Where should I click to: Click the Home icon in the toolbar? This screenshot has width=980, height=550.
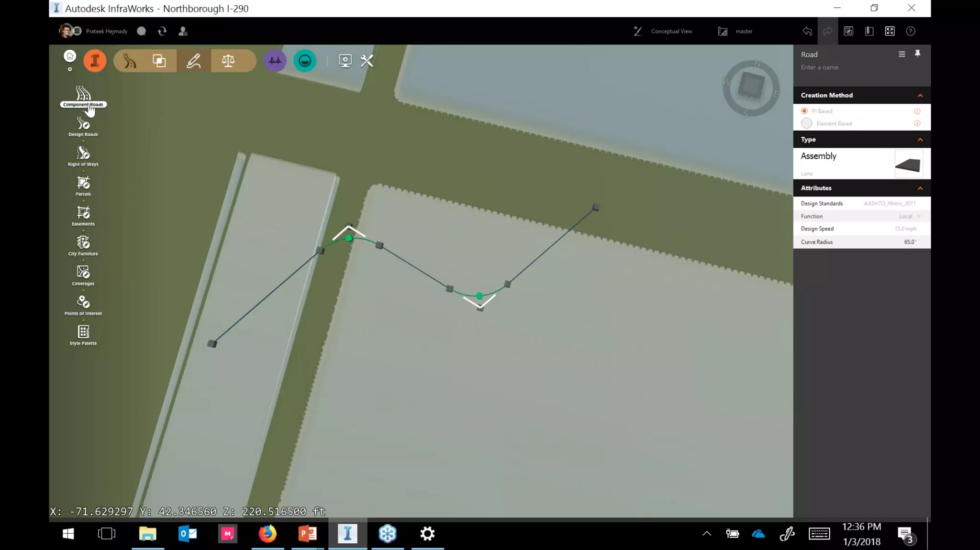click(70, 56)
